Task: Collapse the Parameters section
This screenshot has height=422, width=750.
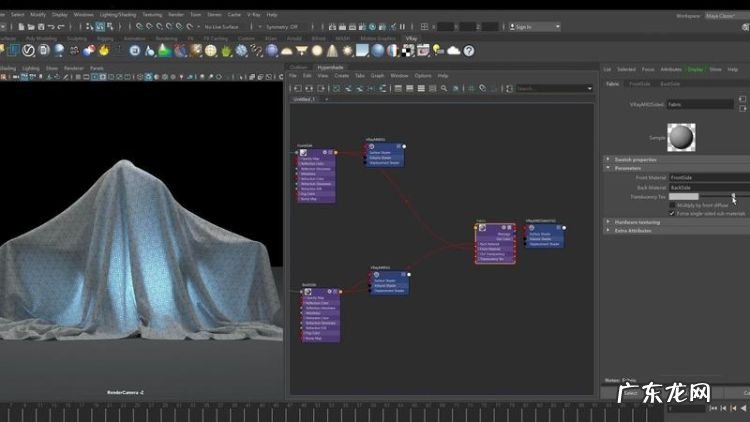Action: click(x=628, y=168)
